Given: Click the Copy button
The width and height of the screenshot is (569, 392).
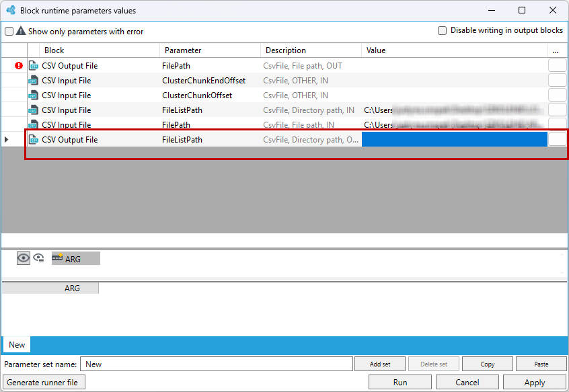Looking at the screenshot, I should [x=488, y=364].
